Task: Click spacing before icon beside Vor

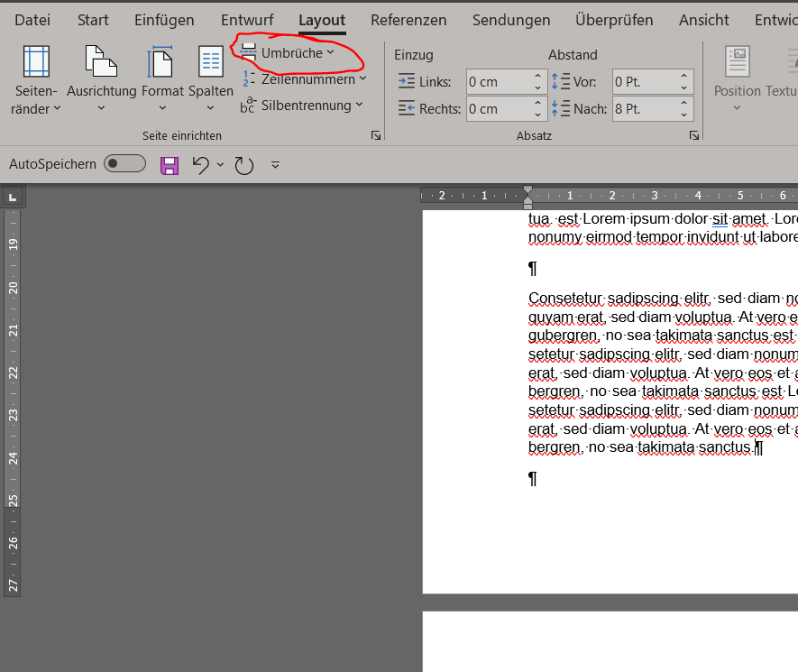Action: (561, 81)
